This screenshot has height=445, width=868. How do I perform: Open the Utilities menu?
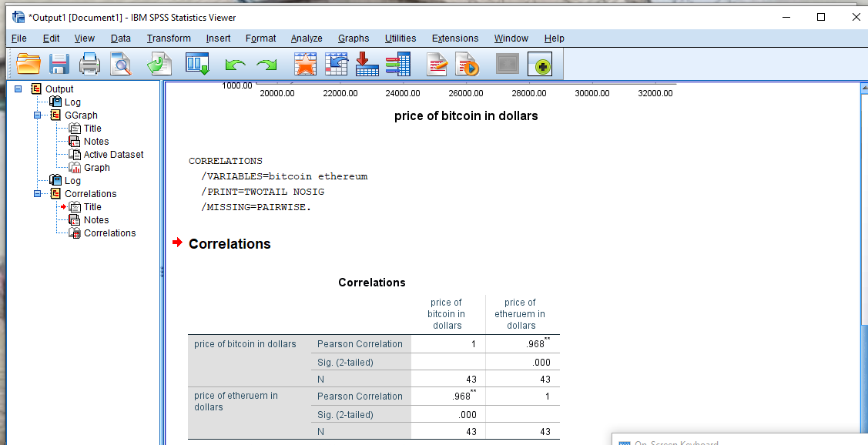pyautogui.click(x=400, y=38)
